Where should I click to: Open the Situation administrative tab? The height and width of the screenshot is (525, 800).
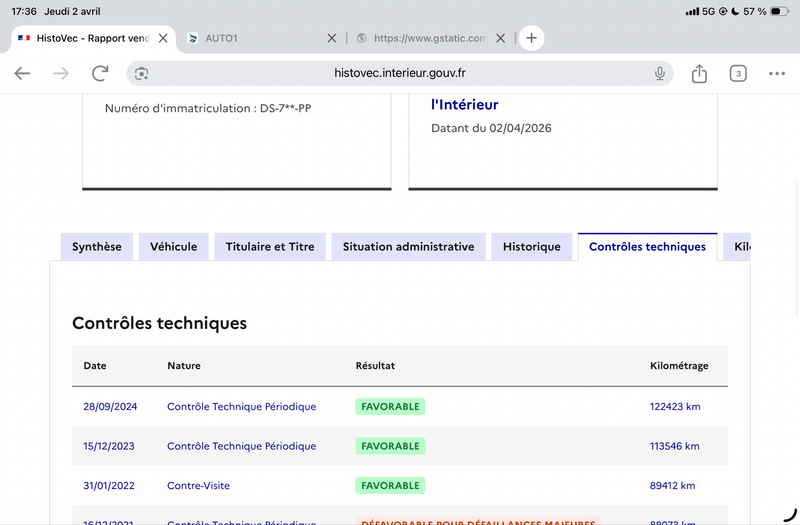408,247
